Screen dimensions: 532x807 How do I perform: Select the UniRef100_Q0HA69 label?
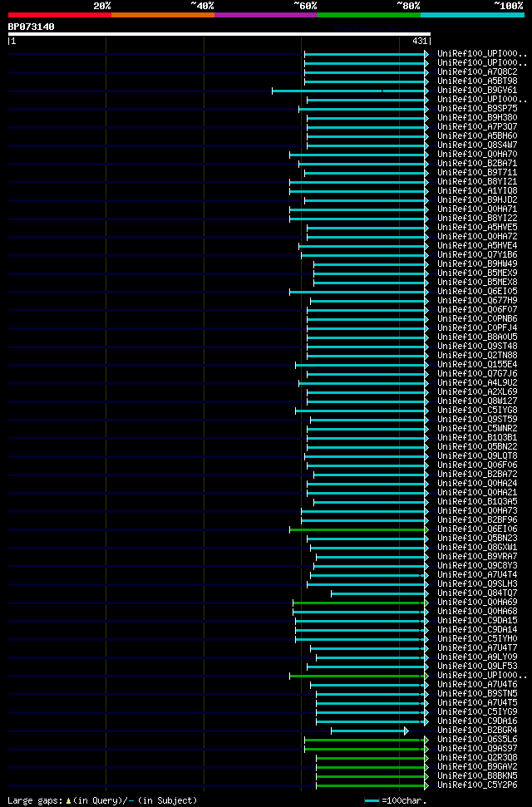(x=477, y=603)
